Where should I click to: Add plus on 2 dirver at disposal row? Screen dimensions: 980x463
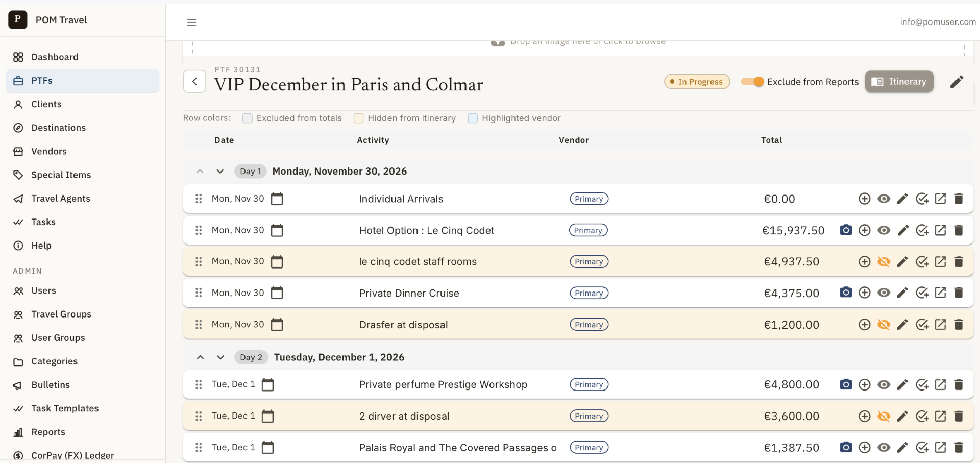(x=864, y=416)
